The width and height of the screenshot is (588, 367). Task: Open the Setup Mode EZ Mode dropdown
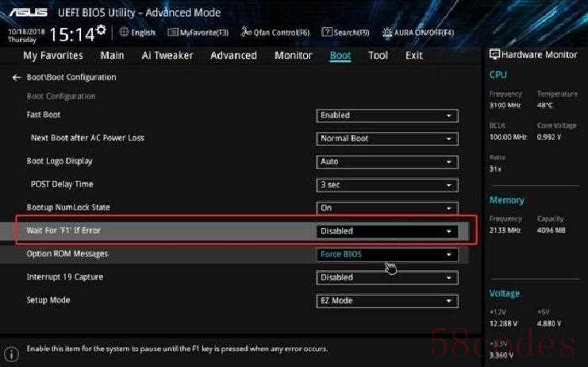[387, 301]
